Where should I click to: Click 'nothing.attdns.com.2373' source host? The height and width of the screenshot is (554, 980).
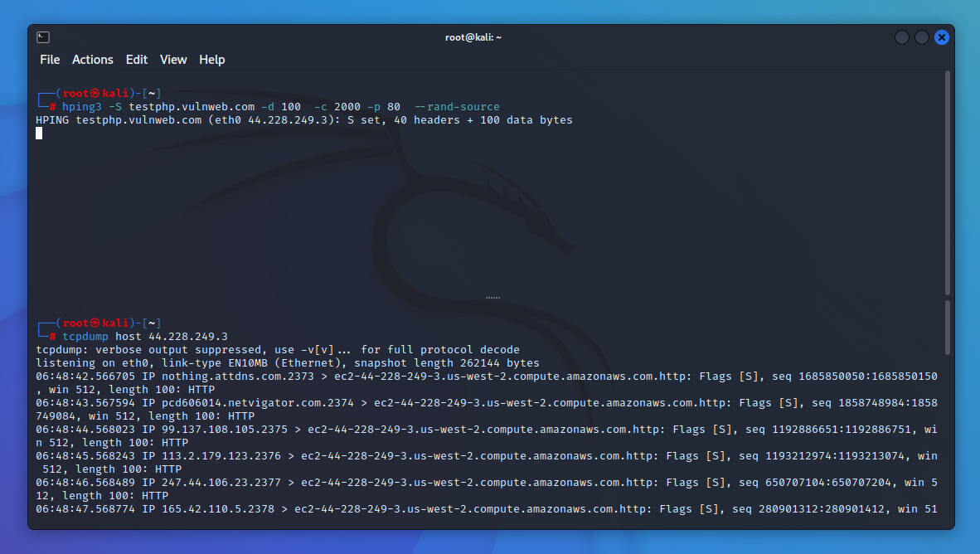(x=237, y=377)
